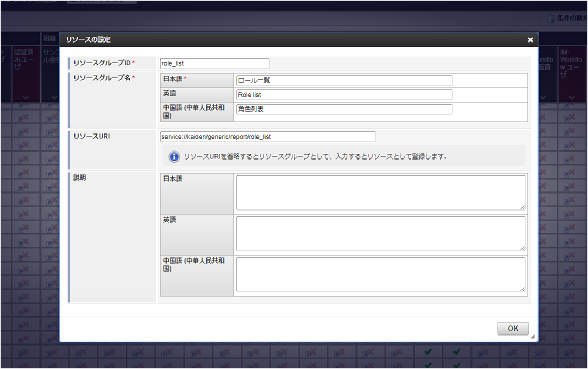Grab the 説明 日本語 textarea resize grip
This screenshot has height=369, width=588.
(x=523, y=207)
